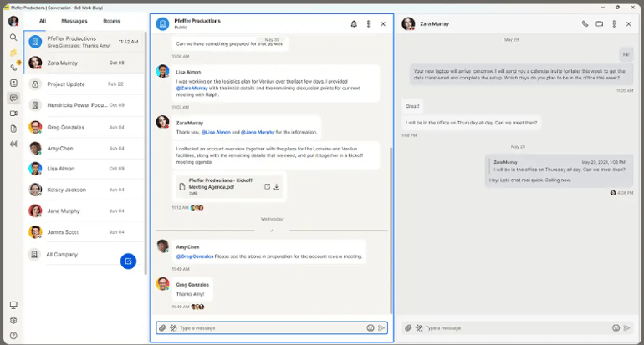The image size is (644, 345).
Task: Click the Pfeffer Productions conversation scrollbar
Action: point(391,231)
